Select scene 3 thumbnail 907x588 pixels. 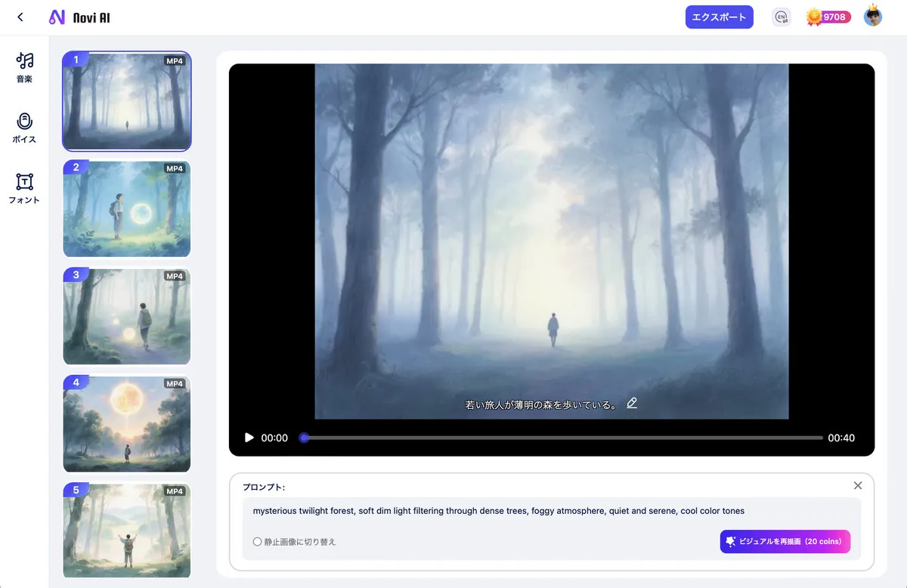127,317
